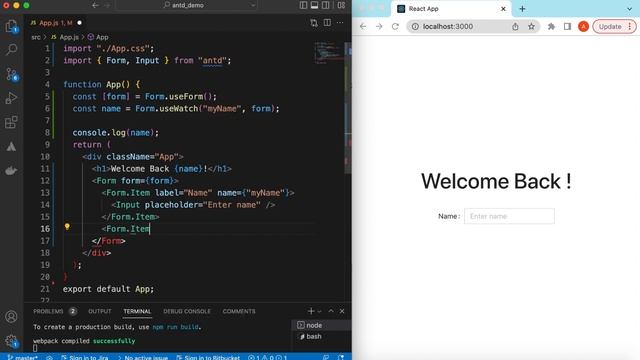640x360 pixels.
Task: Split the editor to the right
Action: (327, 23)
